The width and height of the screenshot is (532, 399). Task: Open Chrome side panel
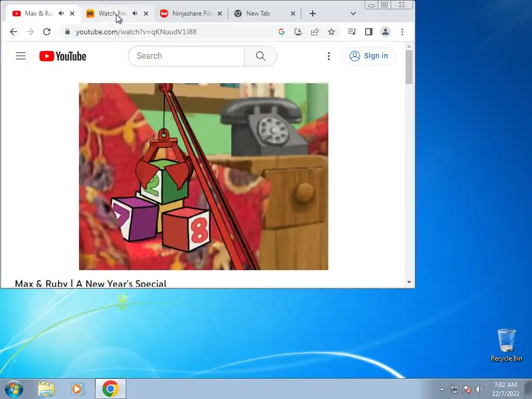(x=369, y=32)
